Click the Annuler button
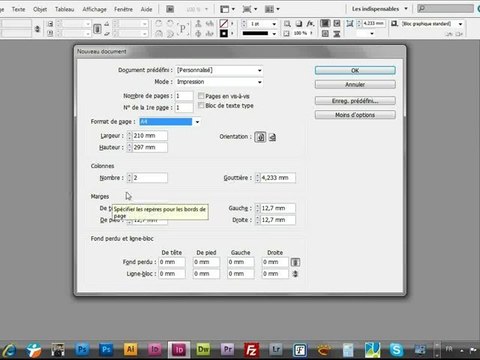This screenshot has width=480, height=360. pos(355,85)
